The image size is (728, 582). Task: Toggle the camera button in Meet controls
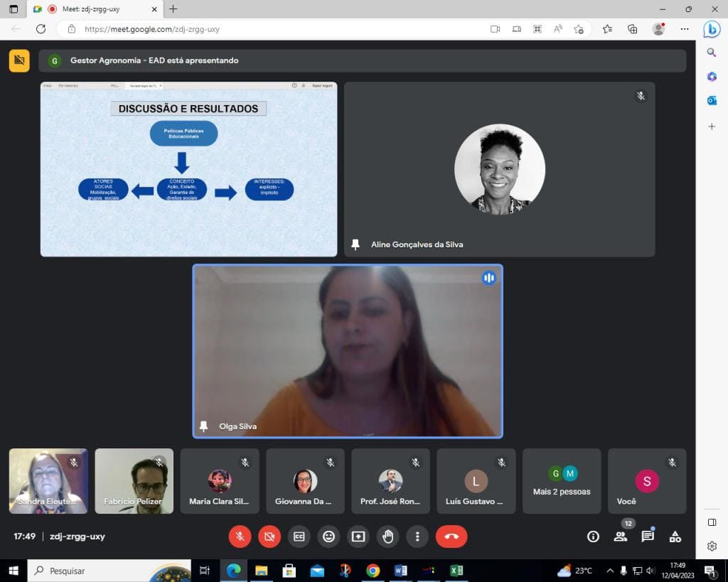[269, 537]
